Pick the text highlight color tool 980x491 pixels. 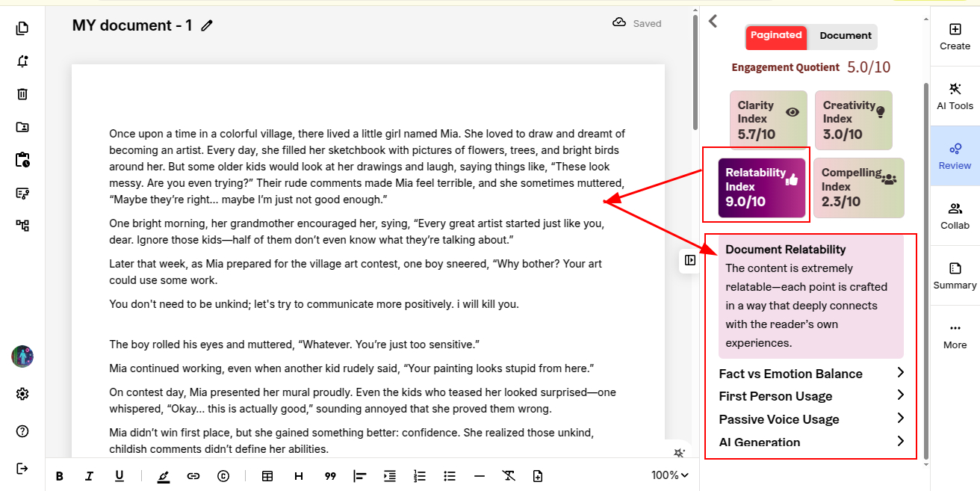point(164,476)
